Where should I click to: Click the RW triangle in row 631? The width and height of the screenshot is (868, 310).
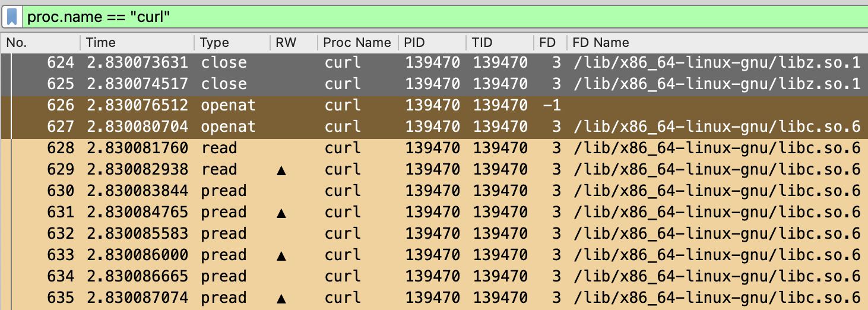(x=281, y=213)
